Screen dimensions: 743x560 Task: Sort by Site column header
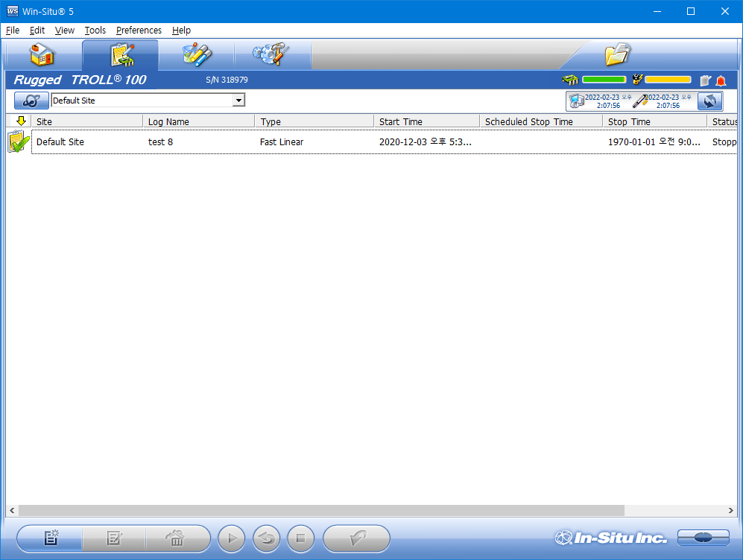pyautogui.click(x=87, y=121)
